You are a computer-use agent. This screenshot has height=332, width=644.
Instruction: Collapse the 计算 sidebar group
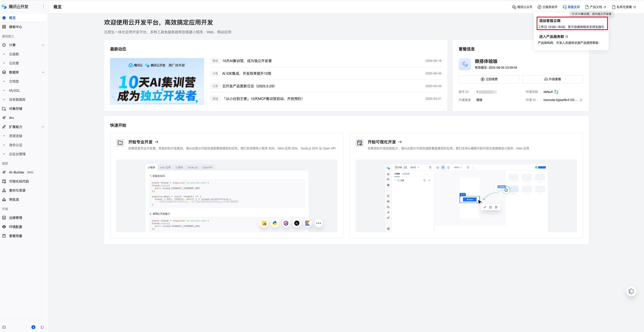click(43, 45)
